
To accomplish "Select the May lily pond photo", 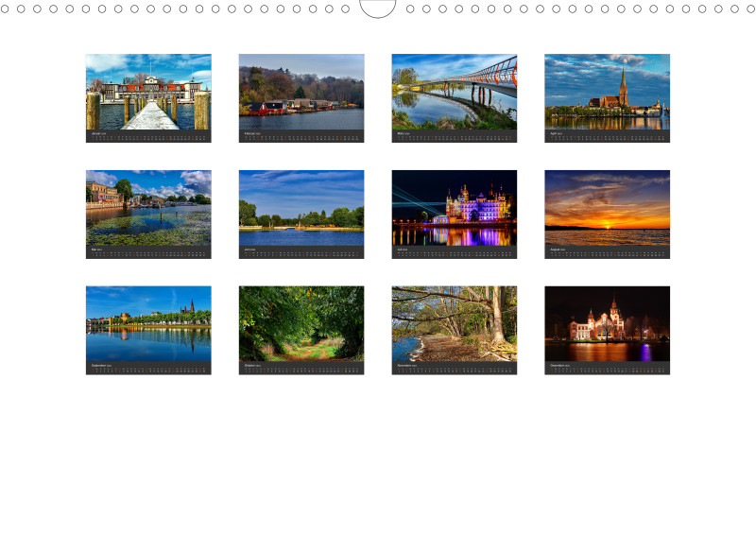I will [148, 208].
